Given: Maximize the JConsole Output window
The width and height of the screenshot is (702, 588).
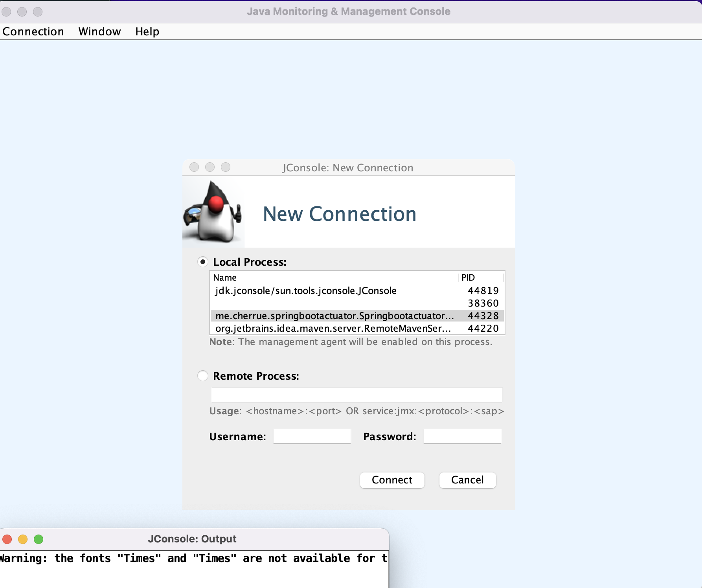Looking at the screenshot, I should (x=39, y=539).
